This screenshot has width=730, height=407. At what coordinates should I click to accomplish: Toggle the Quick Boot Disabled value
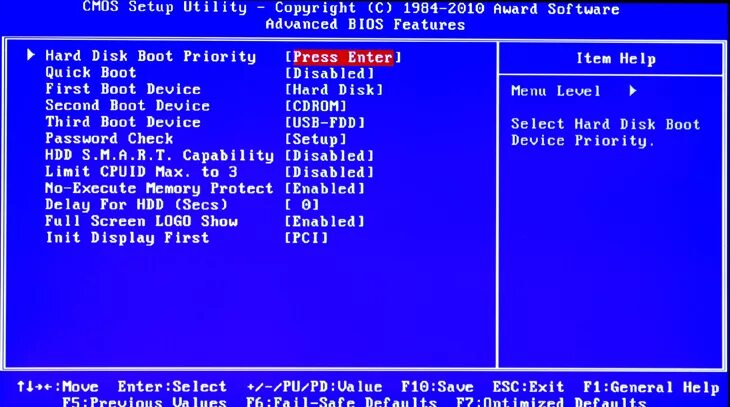tap(330, 73)
